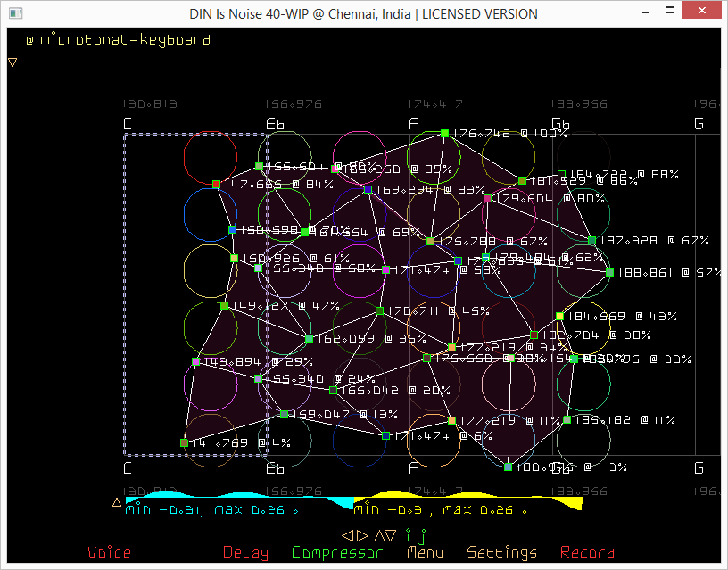
Task: Click the left arrow icon above Compressor
Action: pyautogui.click(x=348, y=536)
